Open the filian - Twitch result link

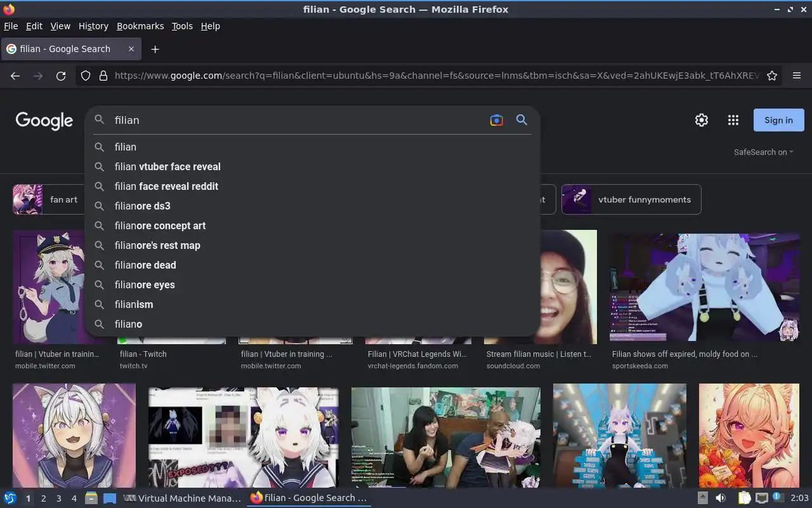[143, 354]
